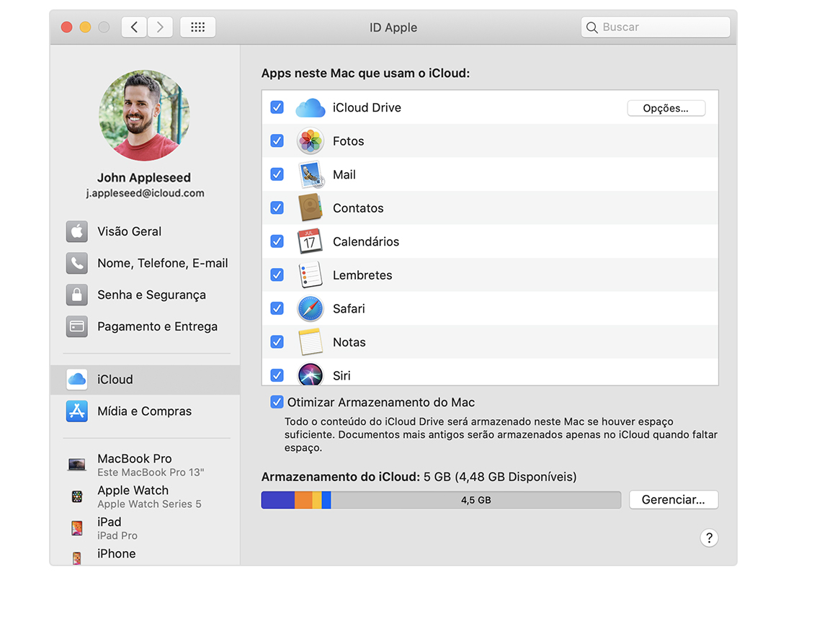Click the Safari compass icon

coord(310,308)
